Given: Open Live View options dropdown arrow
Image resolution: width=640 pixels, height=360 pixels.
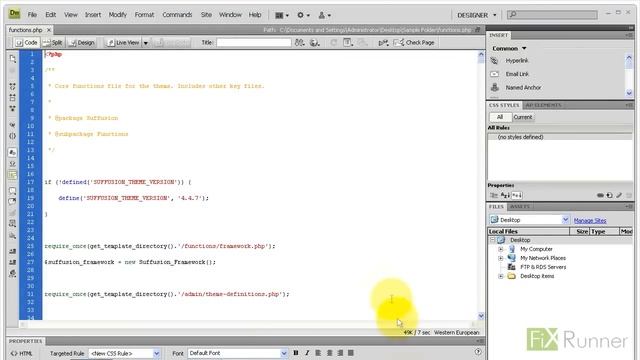Looking at the screenshot, I should pos(145,42).
